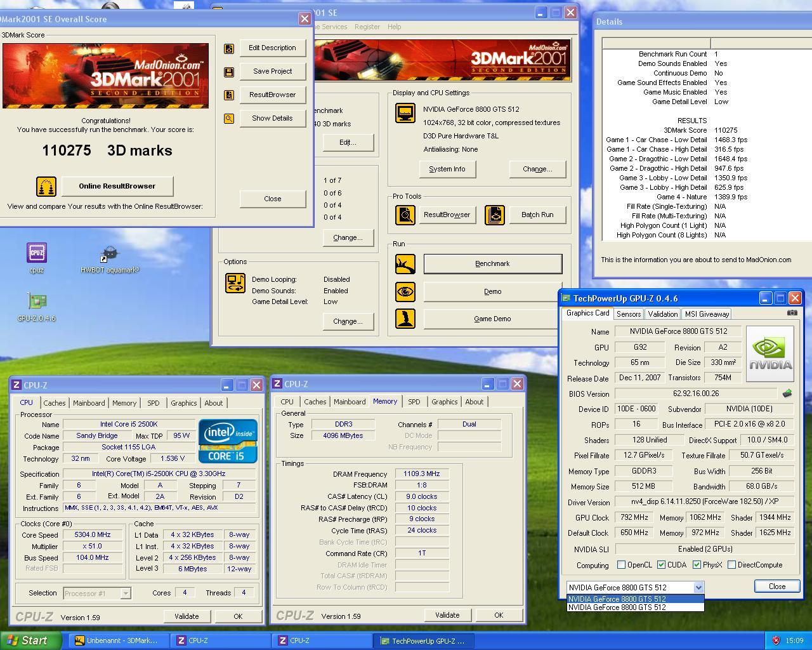Open the cpuz desktop shortcut
This screenshot has width=812, height=650.
(37, 253)
